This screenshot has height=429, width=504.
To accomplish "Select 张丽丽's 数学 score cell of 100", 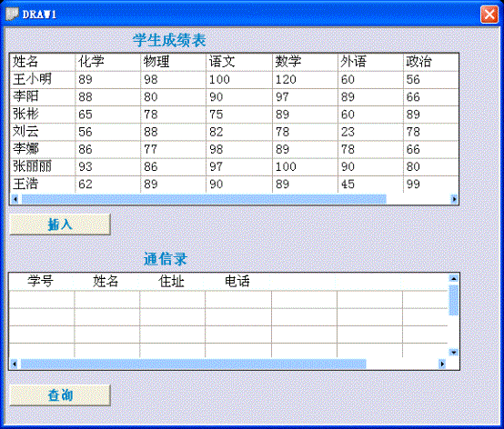I will click(305, 166).
